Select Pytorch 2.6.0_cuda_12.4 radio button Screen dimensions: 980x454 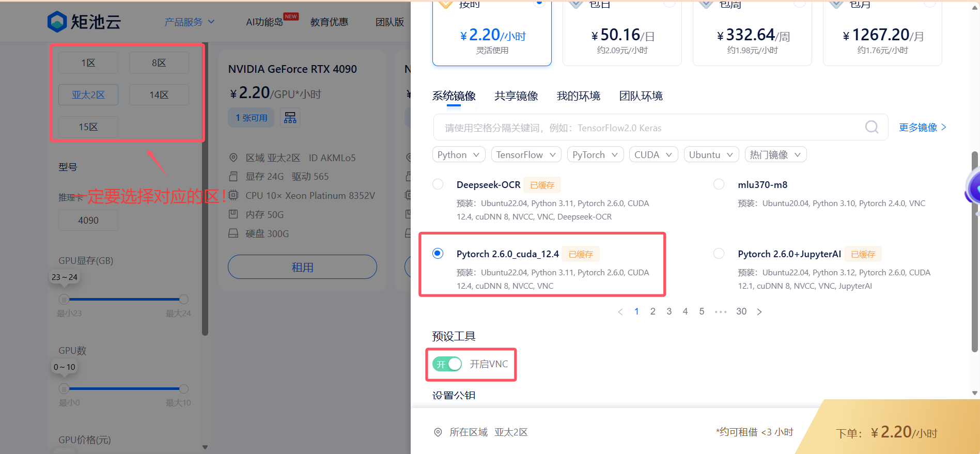[438, 254]
